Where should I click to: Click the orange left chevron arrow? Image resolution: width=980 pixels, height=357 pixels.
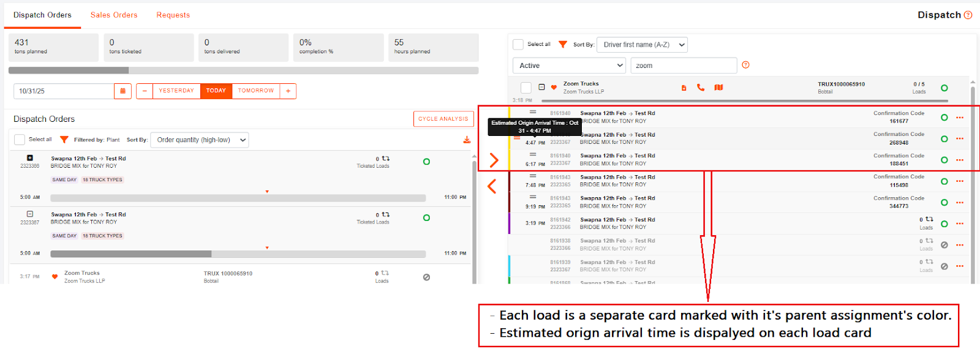click(x=492, y=186)
